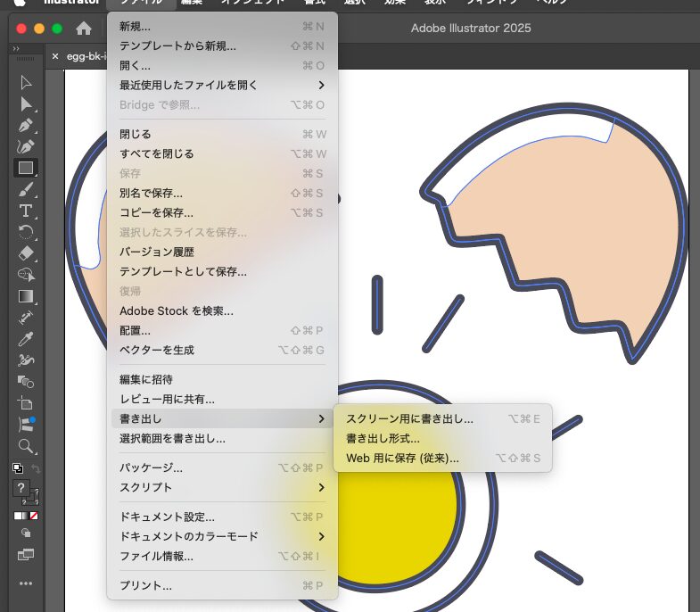Reset to default fill and stroke

pos(18,468)
